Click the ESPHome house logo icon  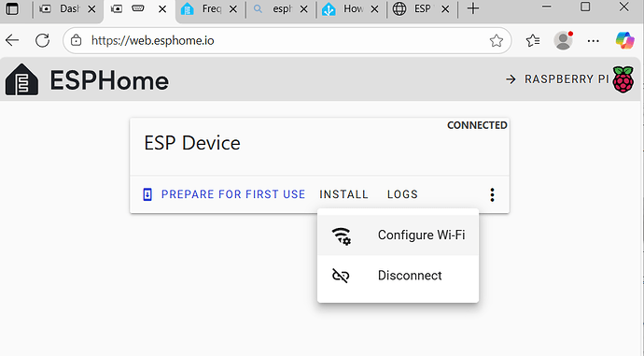pyautogui.click(x=21, y=79)
